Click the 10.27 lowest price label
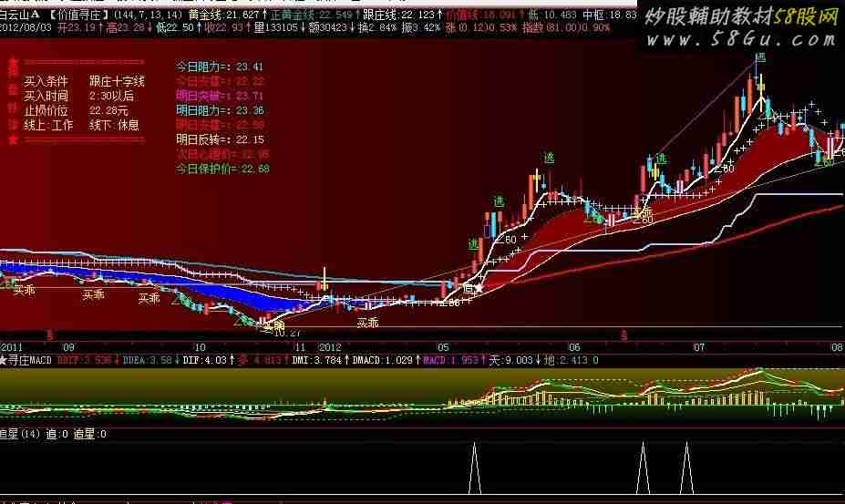This screenshot has width=845, height=504. 287,334
